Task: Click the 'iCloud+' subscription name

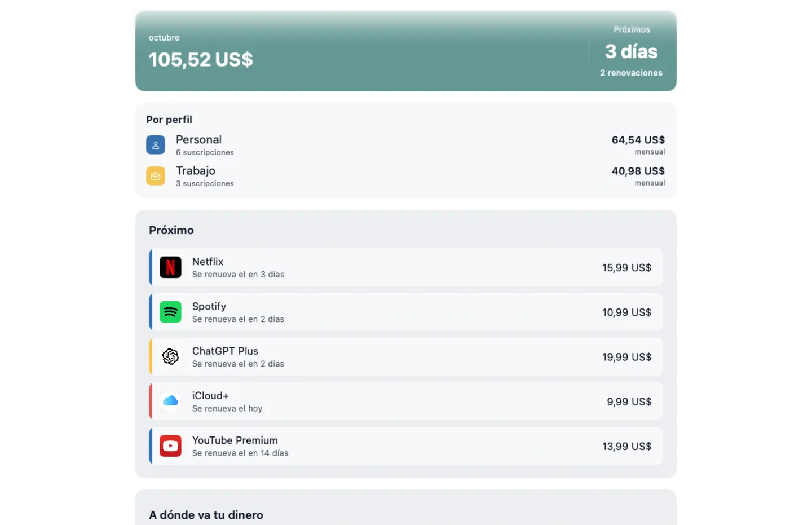Action: point(210,395)
